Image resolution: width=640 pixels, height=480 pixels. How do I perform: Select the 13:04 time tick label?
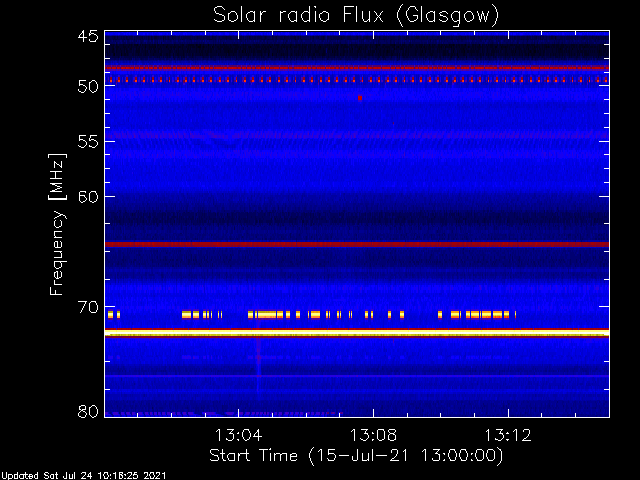(x=238, y=435)
